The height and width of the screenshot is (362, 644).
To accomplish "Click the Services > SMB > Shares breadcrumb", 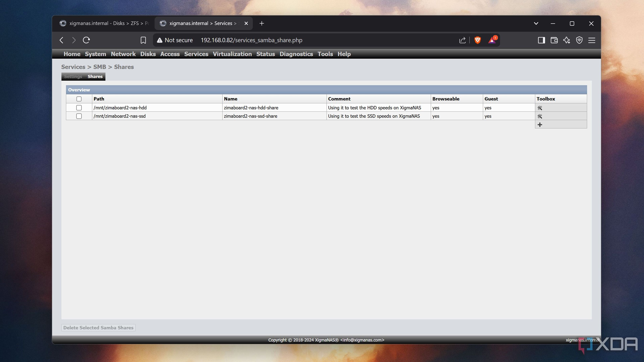I will 97,67.
